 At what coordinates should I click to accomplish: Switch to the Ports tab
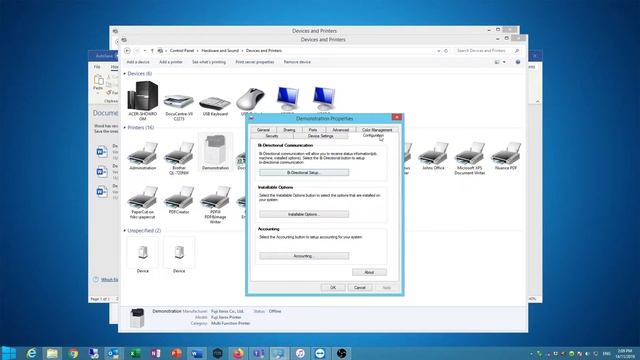click(313, 130)
